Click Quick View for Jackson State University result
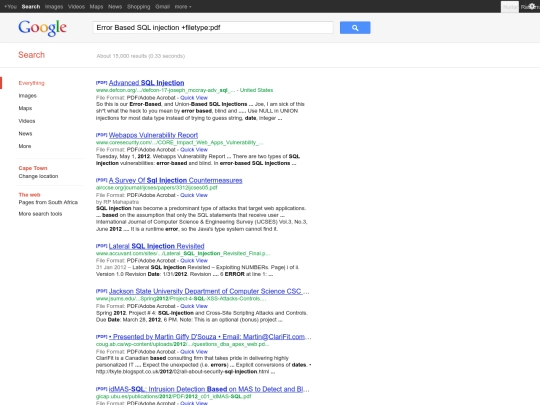Screen dimensions: 540x405 [194, 306]
